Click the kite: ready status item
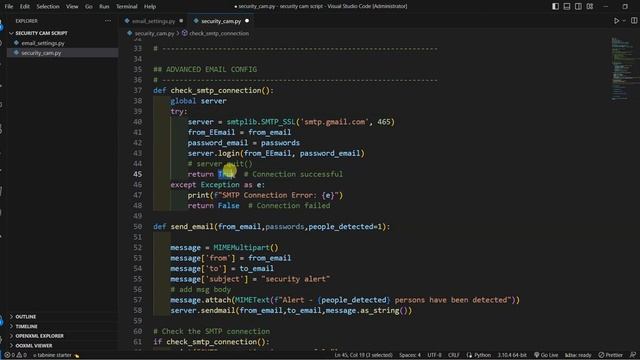 pyautogui.click(x=578, y=355)
